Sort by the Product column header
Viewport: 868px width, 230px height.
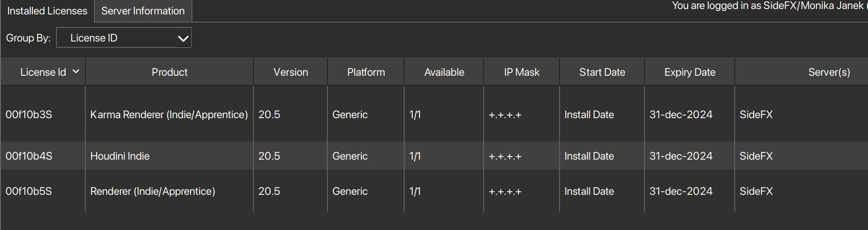(169, 72)
